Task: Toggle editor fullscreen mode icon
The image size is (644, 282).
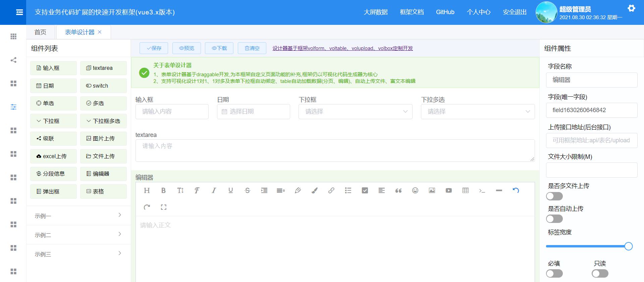Action: (x=163, y=207)
